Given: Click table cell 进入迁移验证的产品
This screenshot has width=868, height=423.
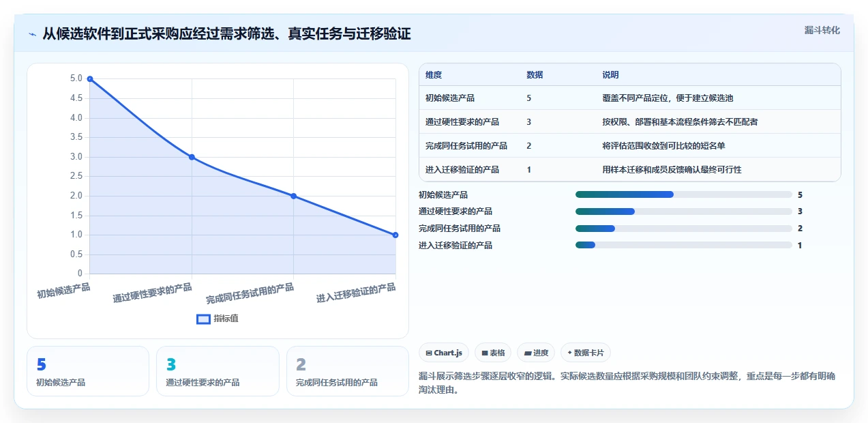Looking at the screenshot, I should (462, 170).
